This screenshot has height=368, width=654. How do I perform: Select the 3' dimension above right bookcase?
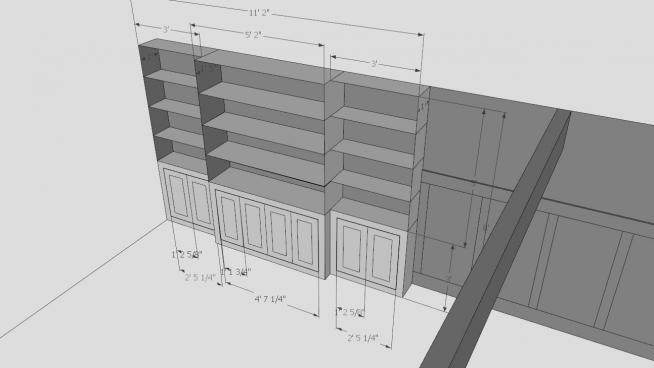click(x=375, y=63)
